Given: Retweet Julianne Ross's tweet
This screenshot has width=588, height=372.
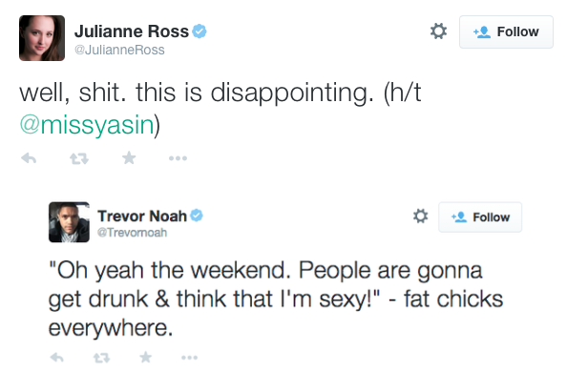Looking at the screenshot, I should tap(79, 159).
